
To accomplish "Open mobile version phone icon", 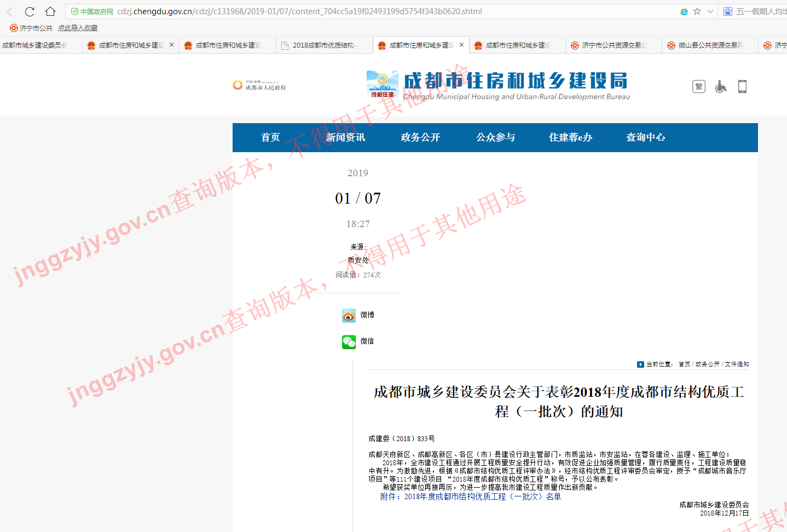I will pos(742,86).
